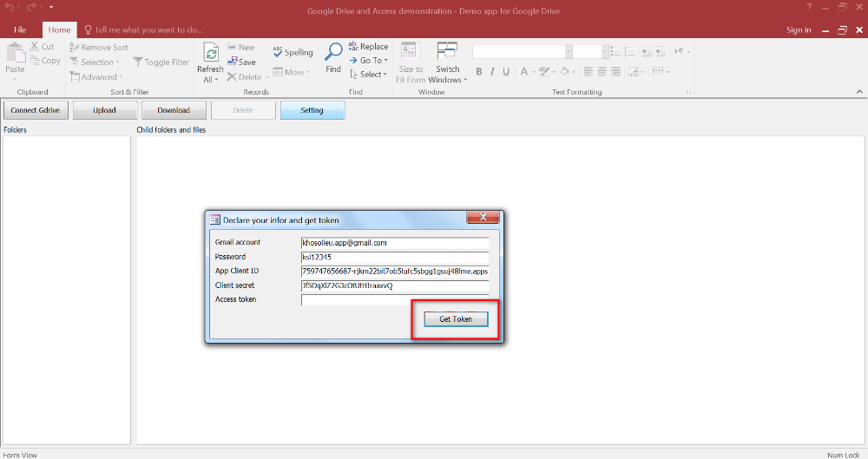Screen dimensions: 868x459
Task: Click the empty Access token field
Action: point(395,299)
